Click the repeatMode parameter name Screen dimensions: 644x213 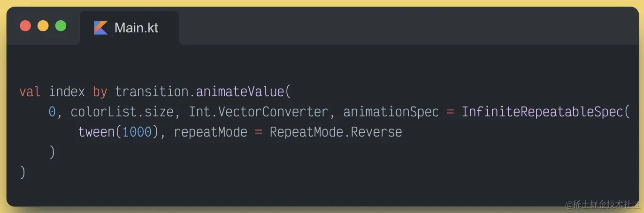(210, 133)
